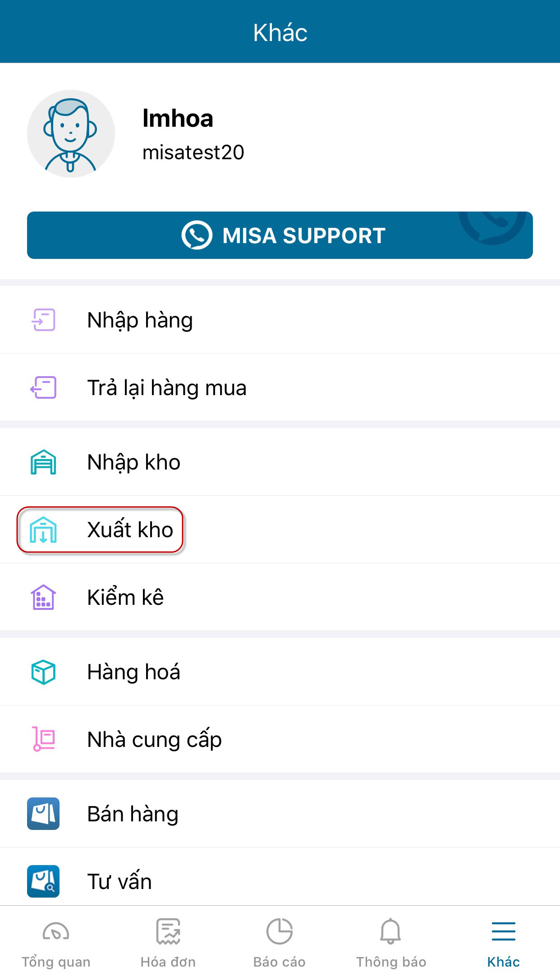The height and width of the screenshot is (972, 560).
Task: Select the Hàng hoá menu entry
Action: pyautogui.click(x=133, y=672)
